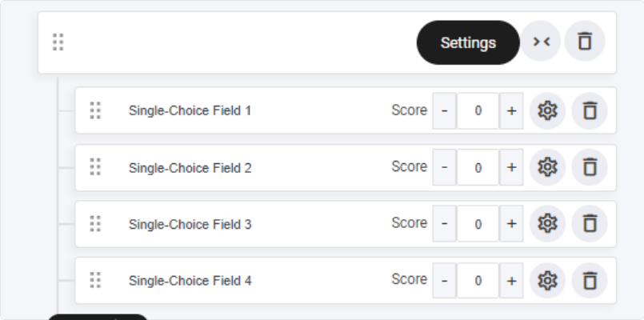The image size is (644, 320).
Task: Select the Single-Choice Field 1 label
Action: [x=190, y=110]
